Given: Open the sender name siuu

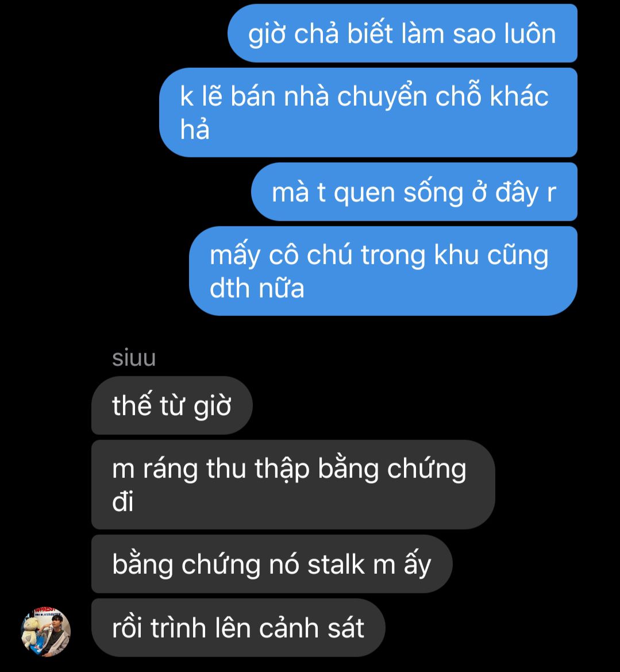Looking at the screenshot, I should click(x=134, y=358).
